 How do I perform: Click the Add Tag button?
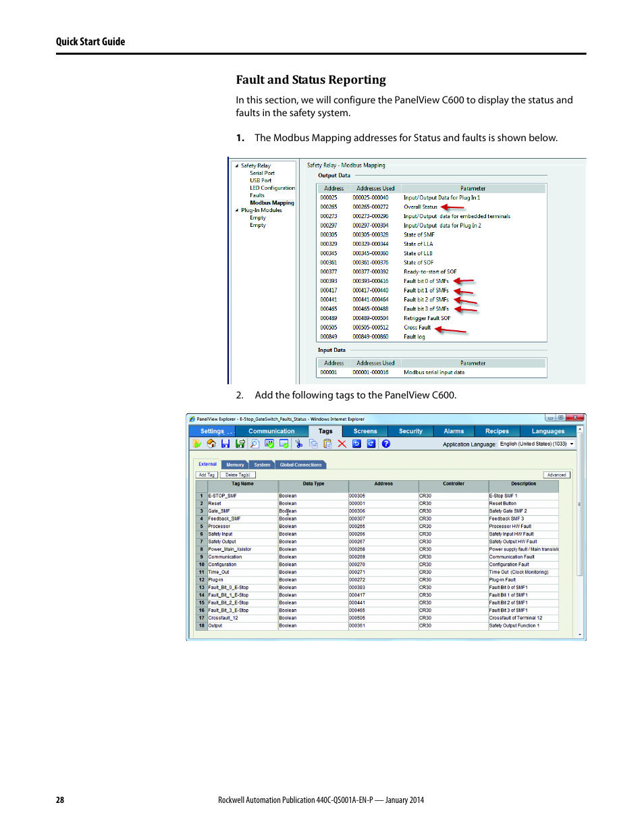point(207,475)
